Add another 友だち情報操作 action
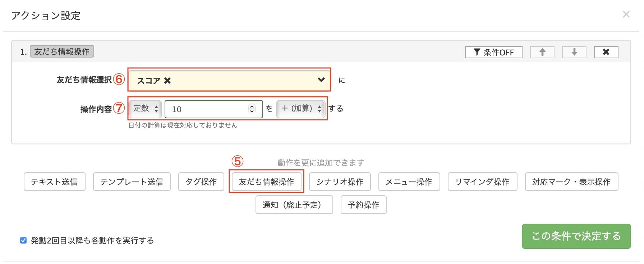The height and width of the screenshot is (264, 644). coord(266,182)
